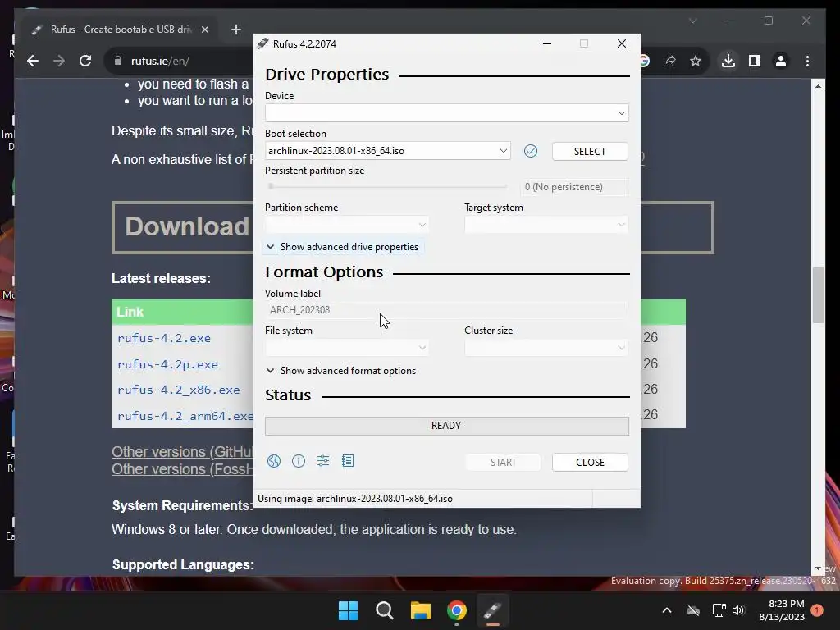Open Rufus language selection globe icon

point(274,461)
